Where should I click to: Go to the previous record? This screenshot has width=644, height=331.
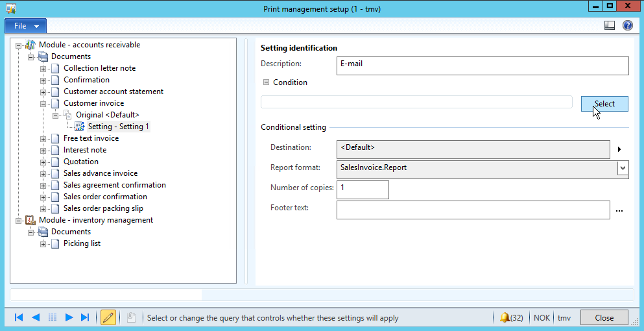tap(36, 317)
